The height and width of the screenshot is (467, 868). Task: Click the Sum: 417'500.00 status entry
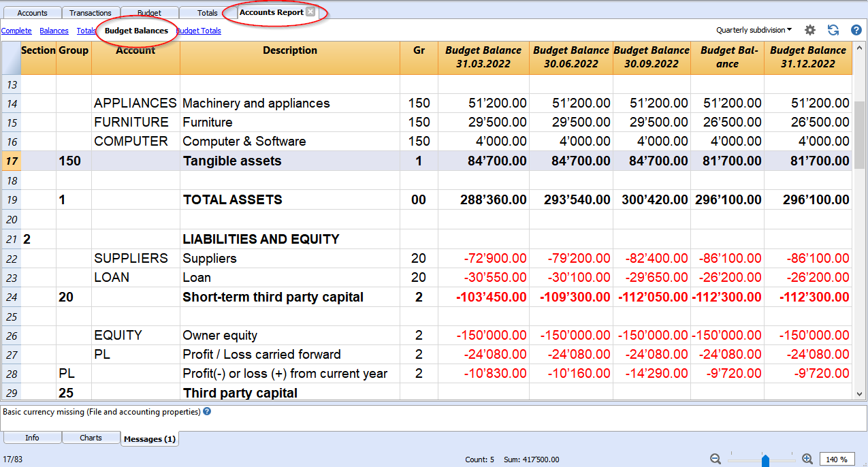point(532,460)
